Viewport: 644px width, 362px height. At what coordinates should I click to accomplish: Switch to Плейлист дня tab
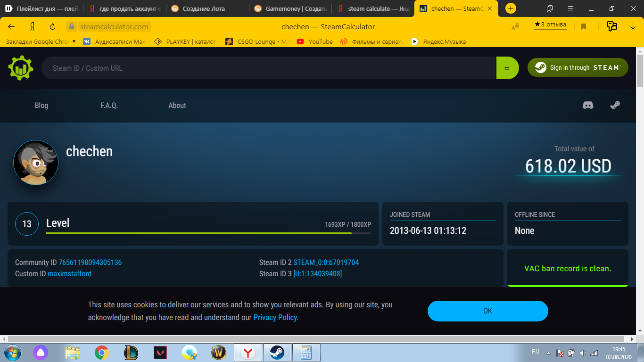(42, 8)
